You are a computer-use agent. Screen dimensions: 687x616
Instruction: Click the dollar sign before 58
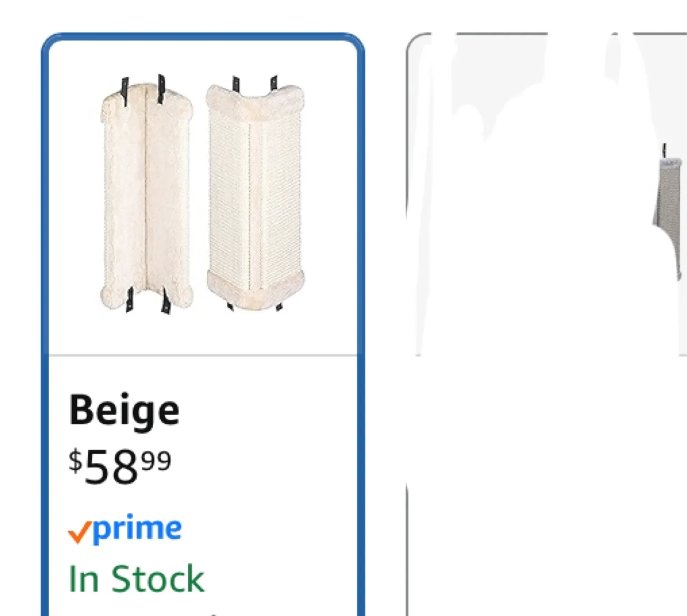pyautogui.click(x=75, y=461)
